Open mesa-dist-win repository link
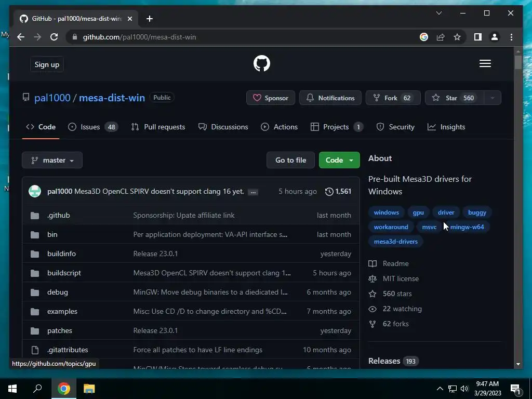Screen dimensions: 532x399 pos(112,98)
